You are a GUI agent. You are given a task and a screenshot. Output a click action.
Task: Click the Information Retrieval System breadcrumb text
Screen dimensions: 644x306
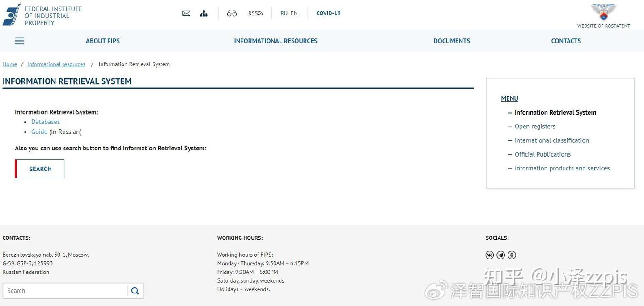click(134, 64)
